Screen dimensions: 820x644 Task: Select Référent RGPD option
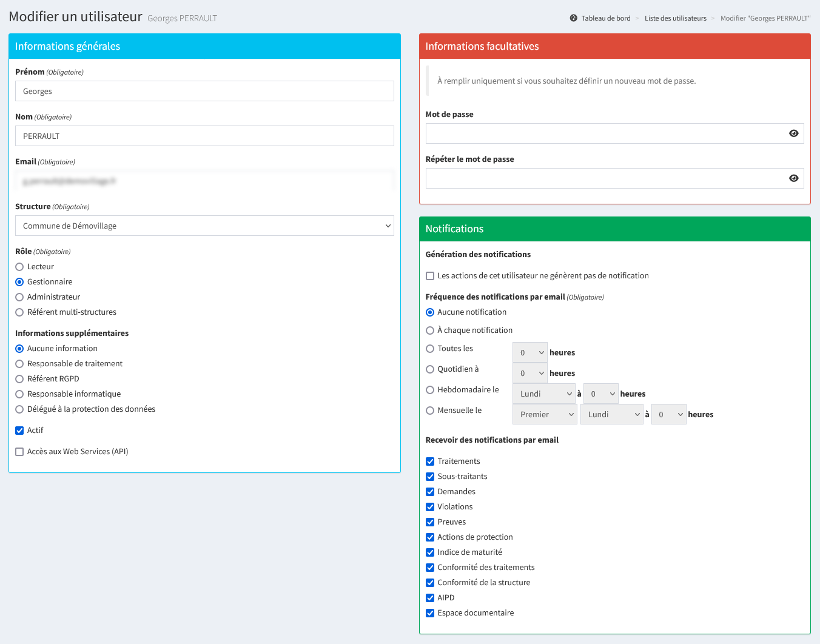[19, 379]
